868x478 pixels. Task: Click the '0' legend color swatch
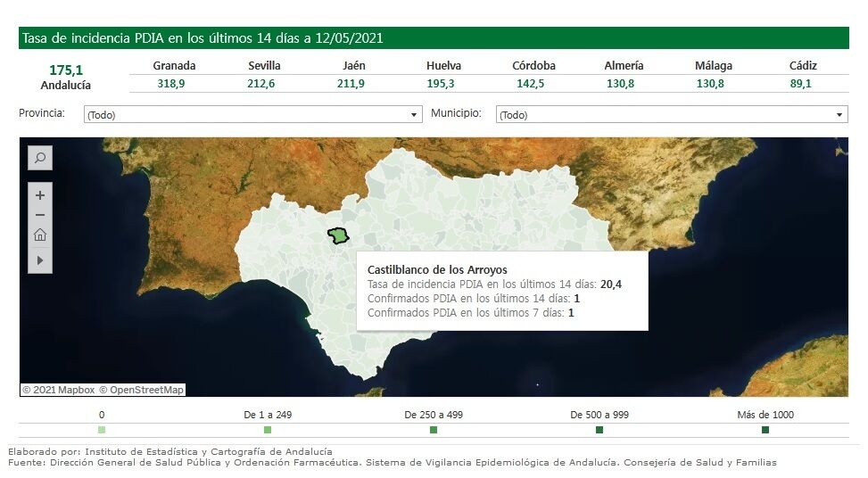pyautogui.click(x=102, y=430)
